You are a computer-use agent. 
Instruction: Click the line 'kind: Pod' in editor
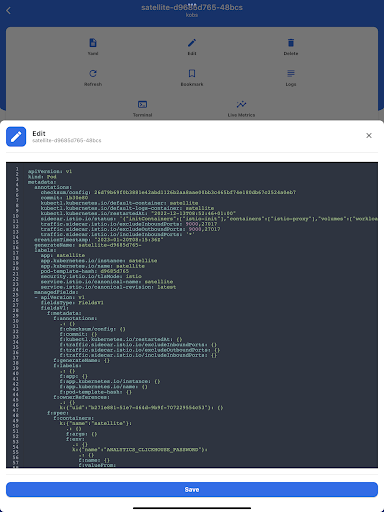42,177
